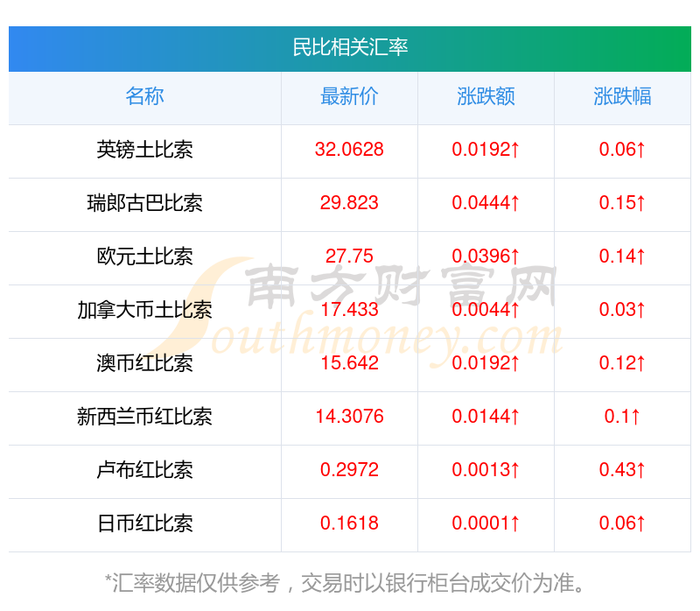This screenshot has width=700, height=611.
Task: Click the 英镑土比索 row name
Action: point(144,150)
